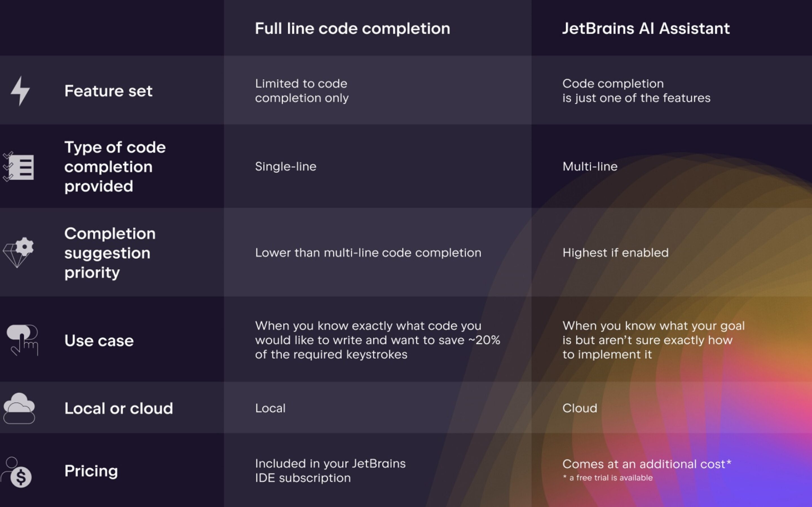Click the Multi-line cell text
This screenshot has width=812, height=507.
point(590,166)
